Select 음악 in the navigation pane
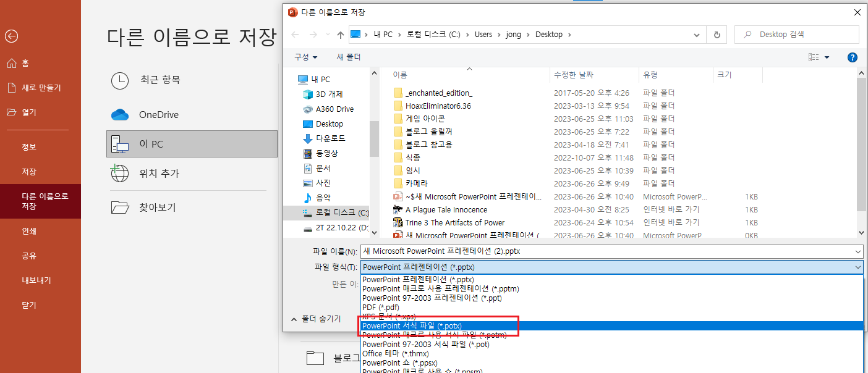The image size is (868, 373). click(323, 198)
